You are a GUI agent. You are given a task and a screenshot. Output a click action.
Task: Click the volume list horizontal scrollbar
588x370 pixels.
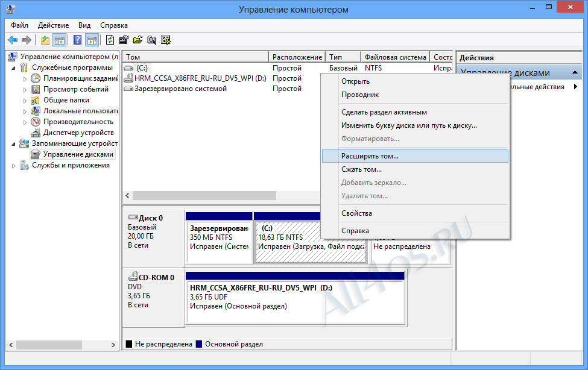(x=204, y=196)
